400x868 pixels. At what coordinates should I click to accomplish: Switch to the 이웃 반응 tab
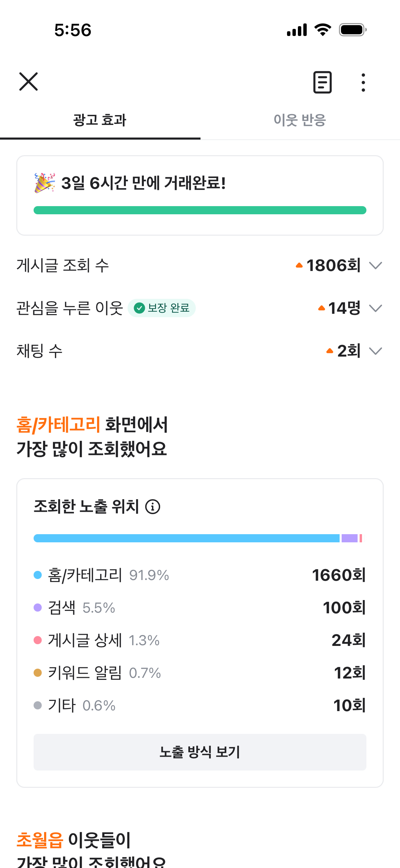(300, 120)
